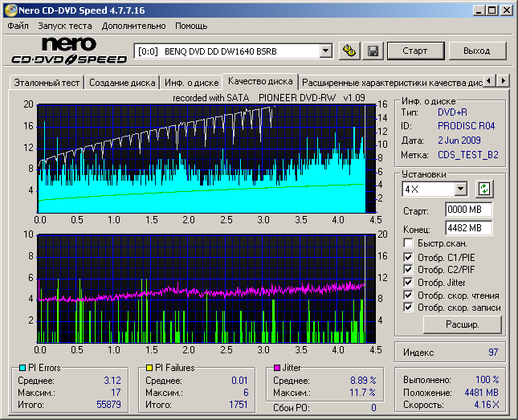Click the green refresh icon beside the speed selector

click(484, 190)
